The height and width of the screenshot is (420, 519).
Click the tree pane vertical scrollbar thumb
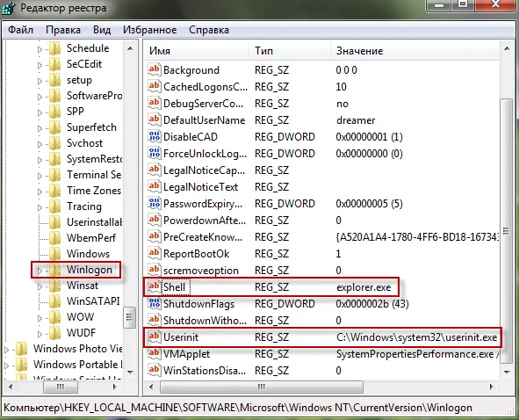tap(129, 317)
